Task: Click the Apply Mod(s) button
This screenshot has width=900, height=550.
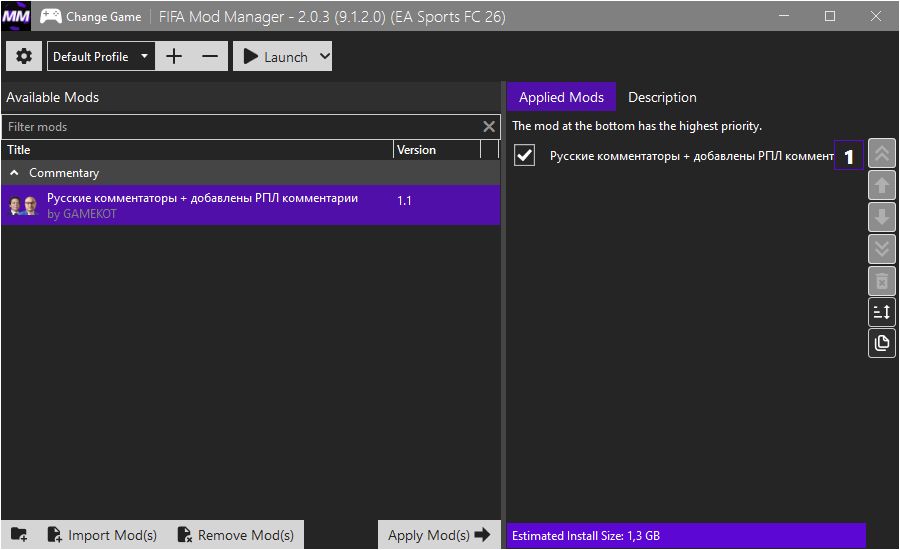Action: (438, 535)
